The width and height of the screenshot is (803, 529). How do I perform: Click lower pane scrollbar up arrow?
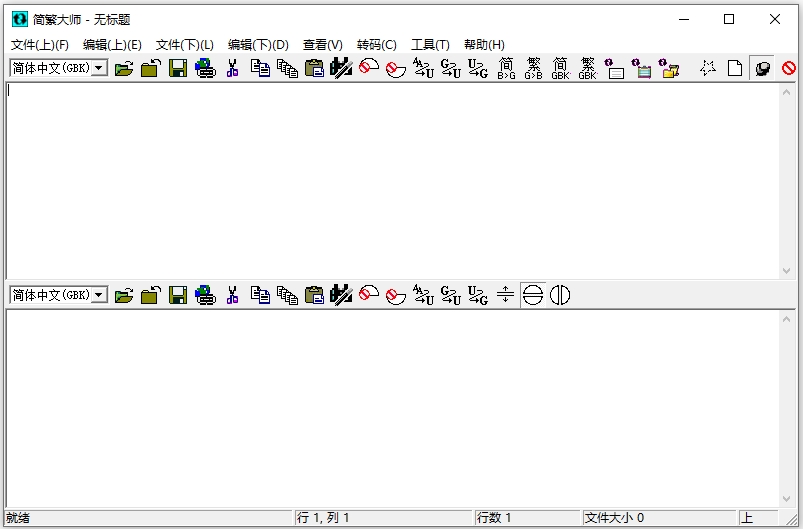(x=787, y=319)
